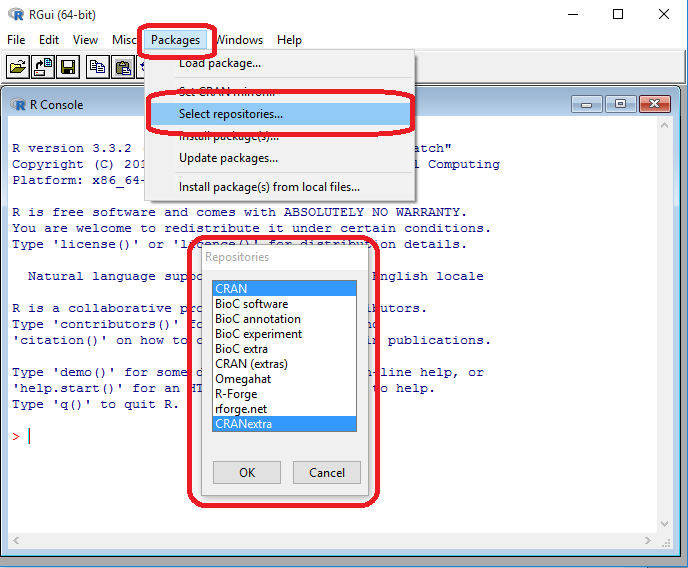The height and width of the screenshot is (568, 688).
Task: Select Omegahat repository
Action: pyautogui.click(x=284, y=379)
